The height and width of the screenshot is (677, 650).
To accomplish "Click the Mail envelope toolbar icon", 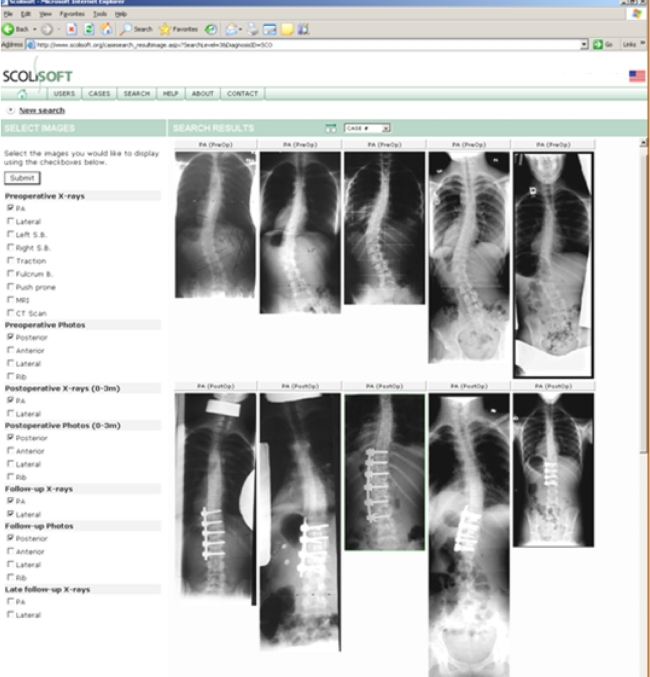I will pyautogui.click(x=231, y=29).
